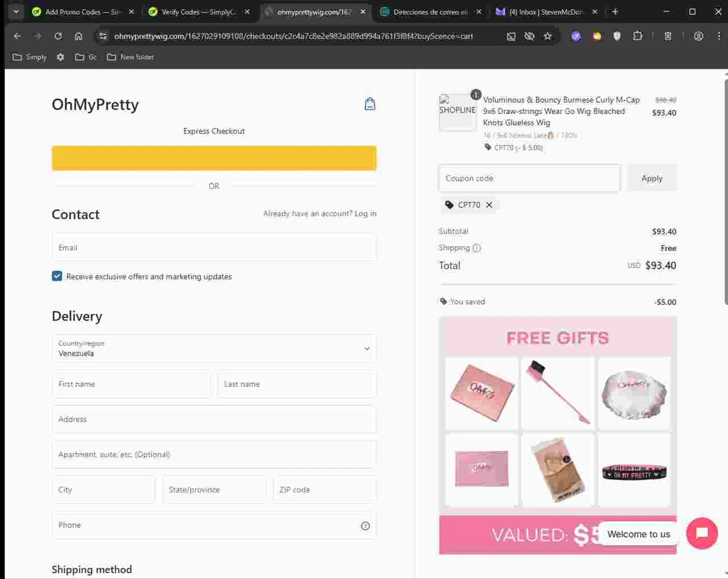Screen dimensions: 728x579
Task: Open the live chat bubble button
Action: click(702, 533)
